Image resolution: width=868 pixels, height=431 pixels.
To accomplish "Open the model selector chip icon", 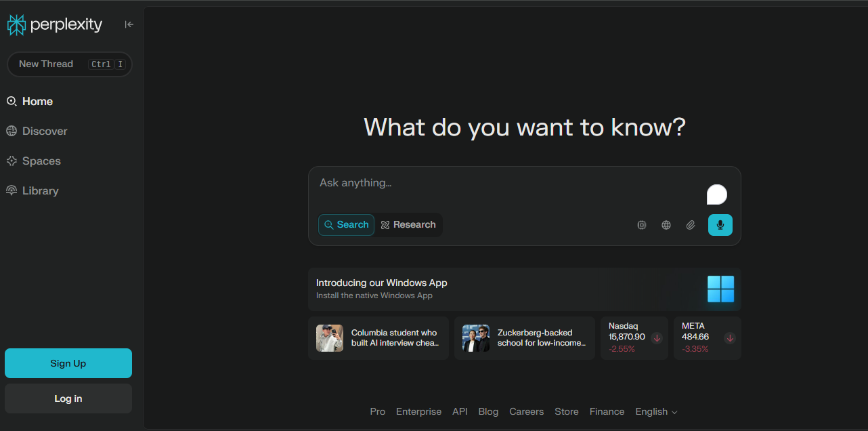I will tap(642, 225).
